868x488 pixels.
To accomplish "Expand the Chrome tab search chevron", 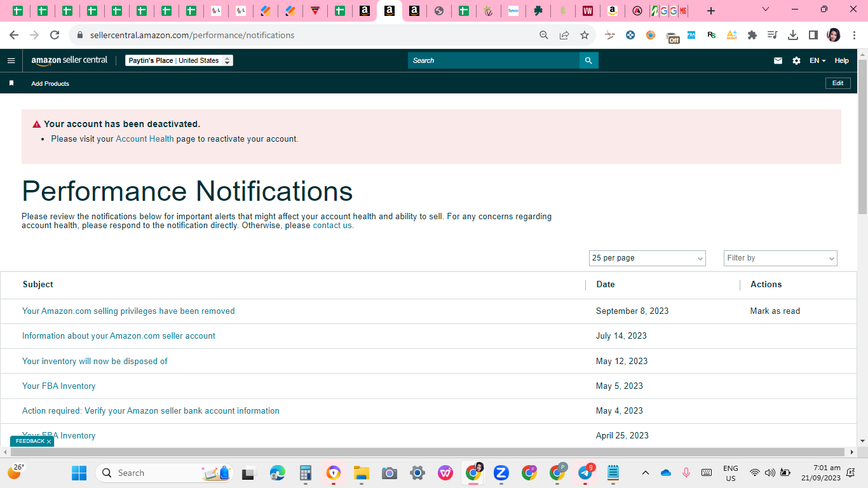I will pyautogui.click(x=766, y=10).
